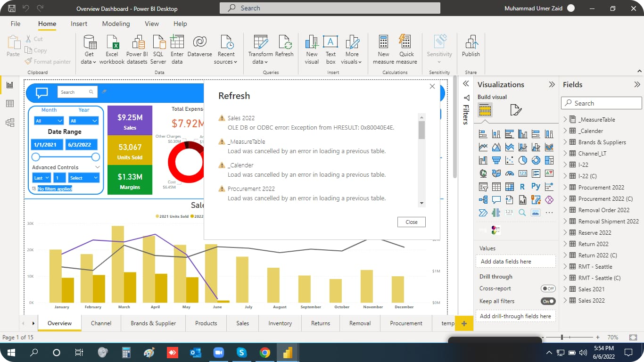Open Power BI on the taskbar
644x362 pixels.
click(x=288, y=352)
